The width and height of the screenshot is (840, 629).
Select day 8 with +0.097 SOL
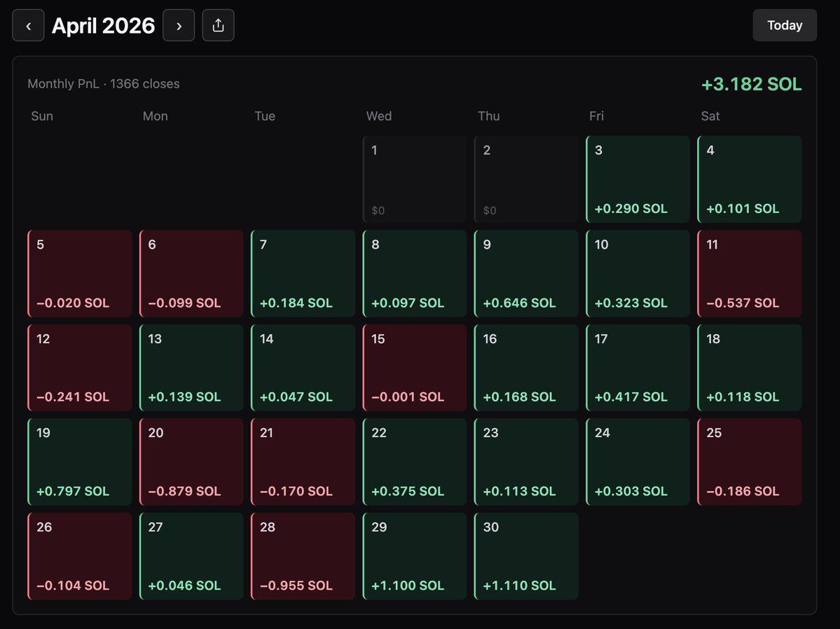(x=415, y=273)
